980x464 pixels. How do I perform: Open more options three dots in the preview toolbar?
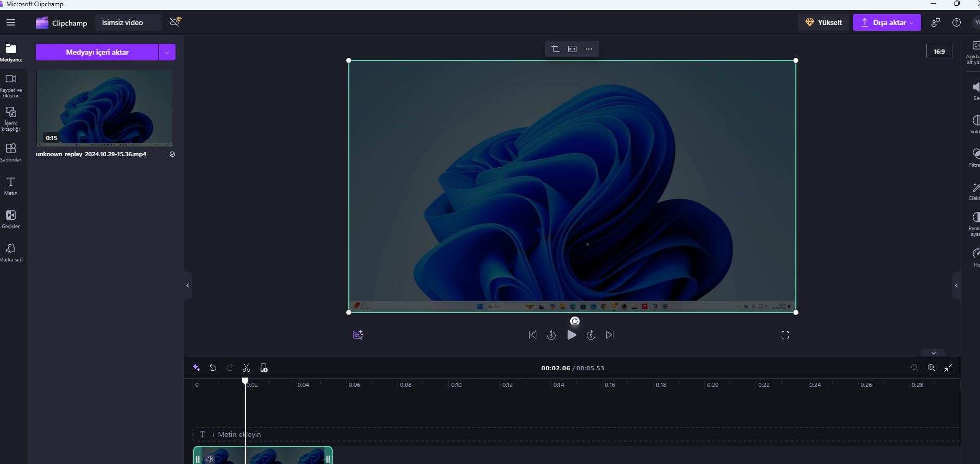(x=589, y=49)
